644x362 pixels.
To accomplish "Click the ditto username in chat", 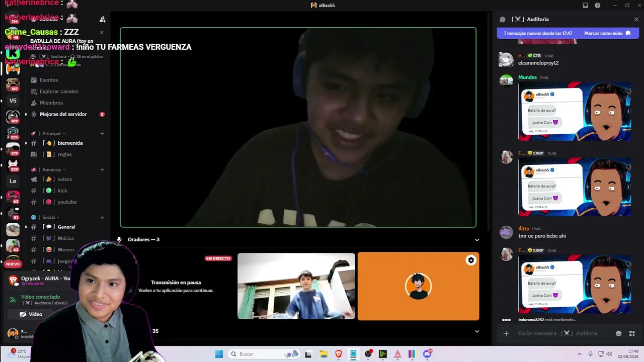I will (x=524, y=228).
